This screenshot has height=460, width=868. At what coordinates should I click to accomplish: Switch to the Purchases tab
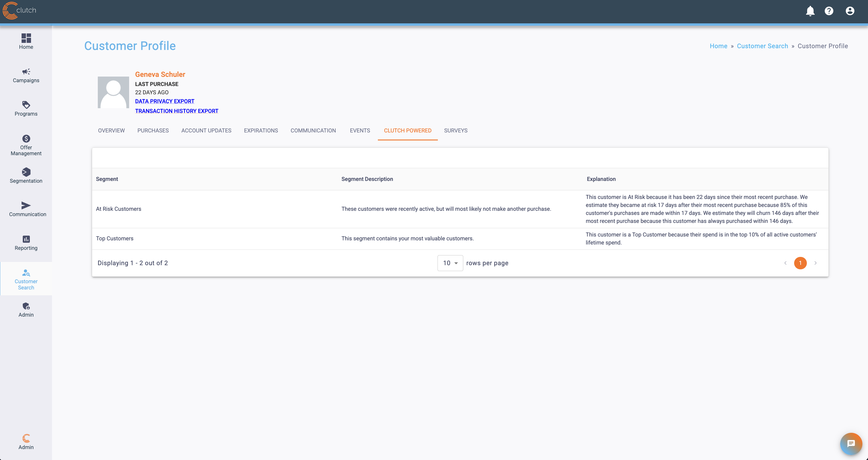[x=153, y=130]
